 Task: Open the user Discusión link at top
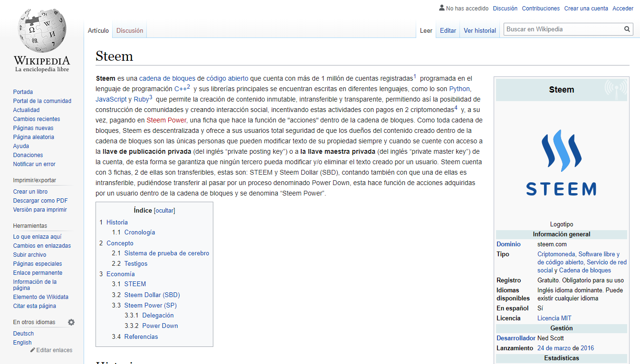point(505,9)
